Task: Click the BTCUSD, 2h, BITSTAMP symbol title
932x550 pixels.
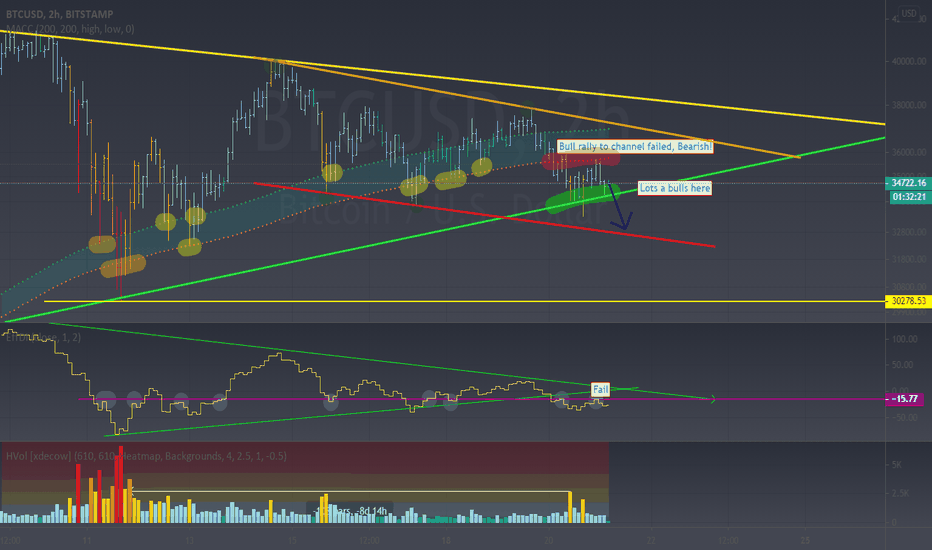Action: coord(59,14)
